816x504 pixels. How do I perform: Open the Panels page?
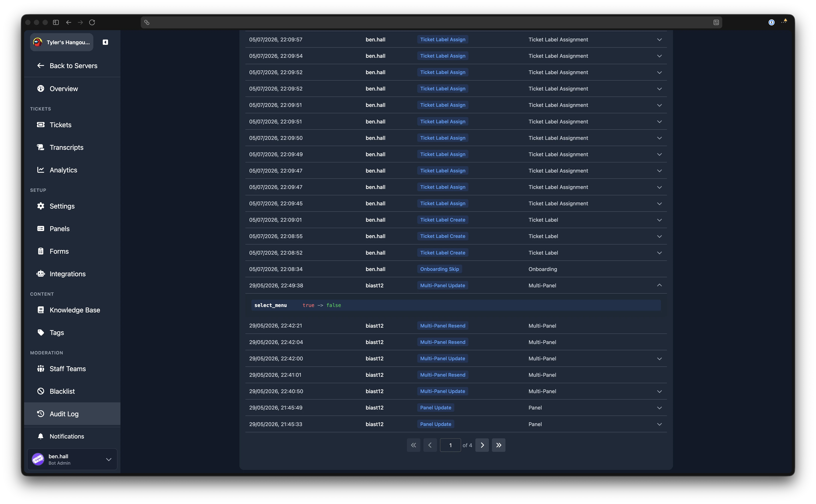tap(72, 229)
